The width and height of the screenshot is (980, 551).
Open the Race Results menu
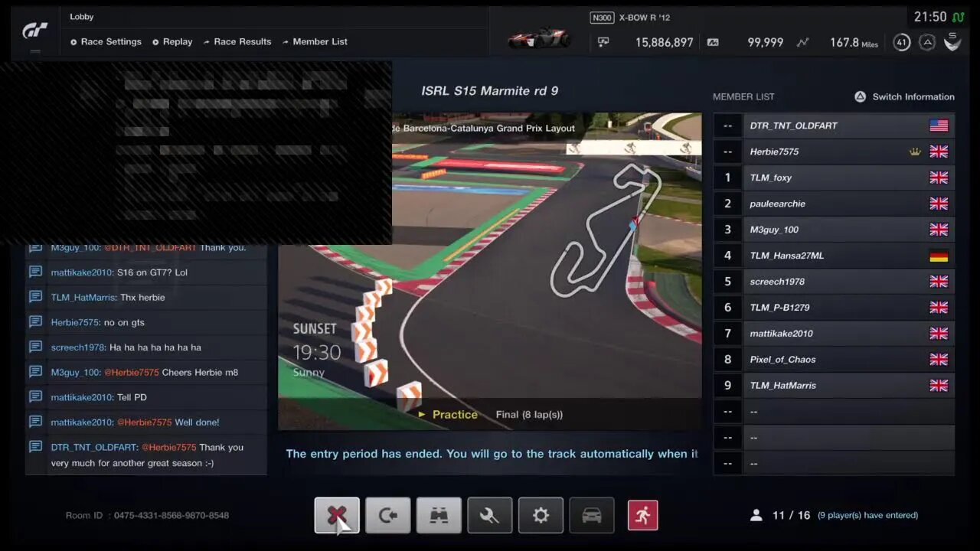tap(237, 42)
